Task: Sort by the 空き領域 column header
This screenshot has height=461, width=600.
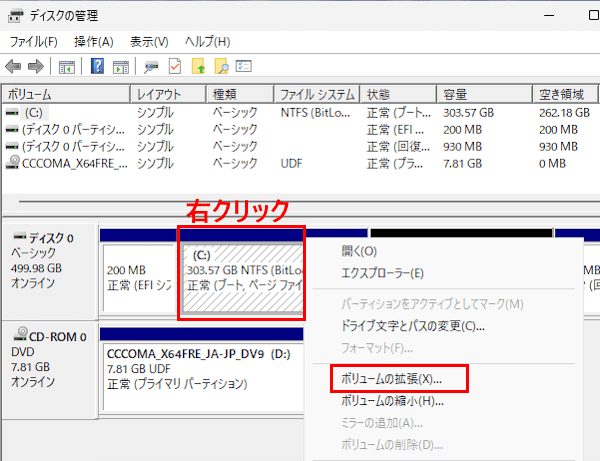Action: pyautogui.click(x=565, y=94)
